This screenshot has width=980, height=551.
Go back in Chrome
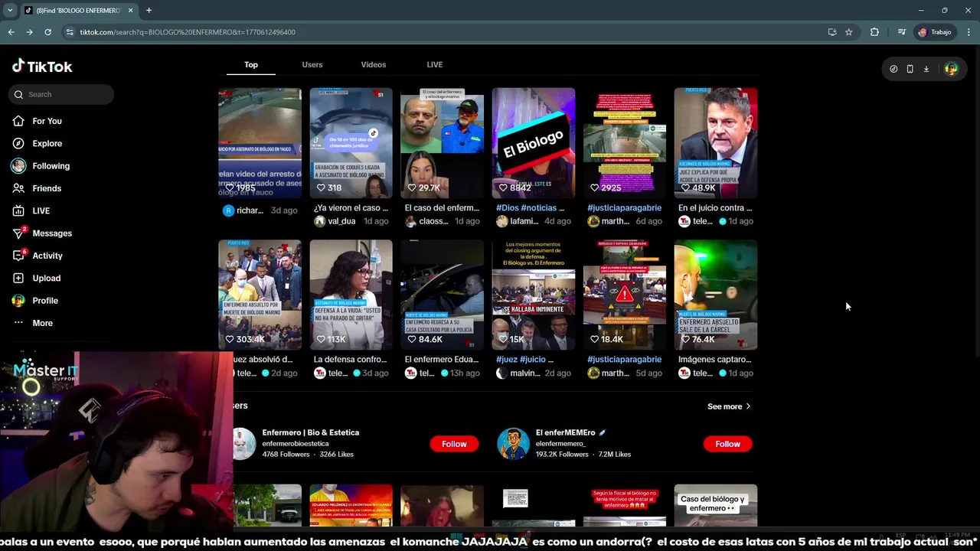point(11,32)
